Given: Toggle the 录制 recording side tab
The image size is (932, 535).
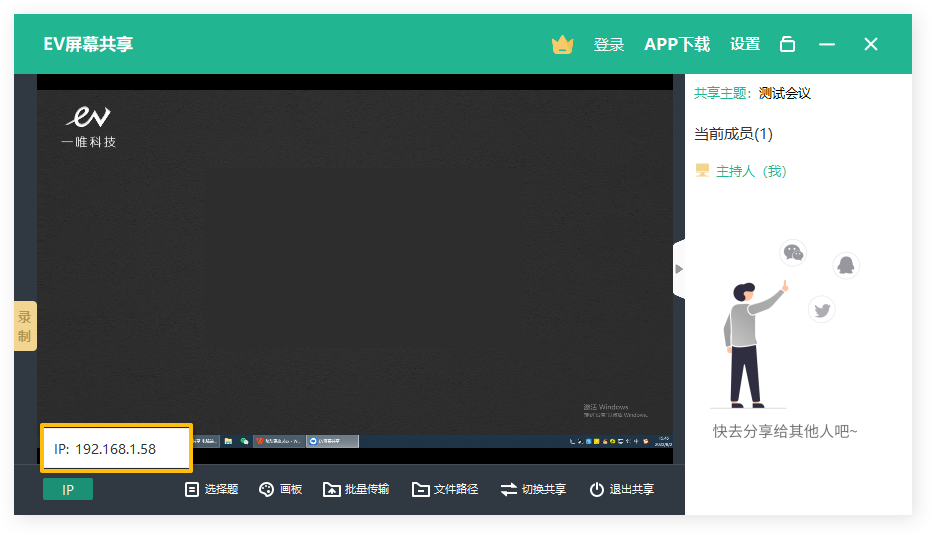Looking at the screenshot, I should [x=25, y=326].
